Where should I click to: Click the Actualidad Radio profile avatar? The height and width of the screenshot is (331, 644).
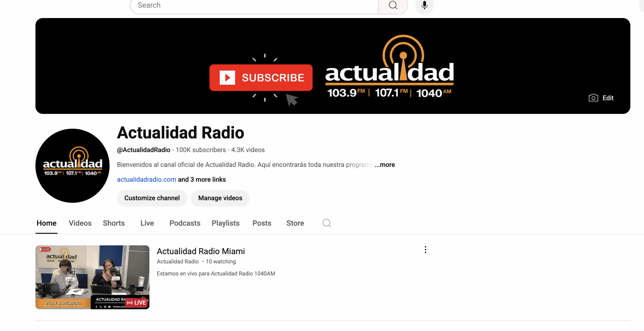click(72, 166)
